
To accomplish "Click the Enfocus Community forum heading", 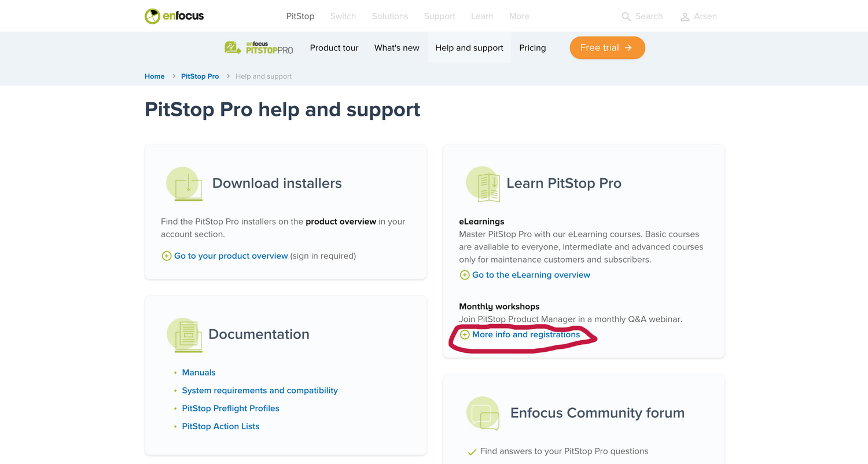I will point(597,413).
